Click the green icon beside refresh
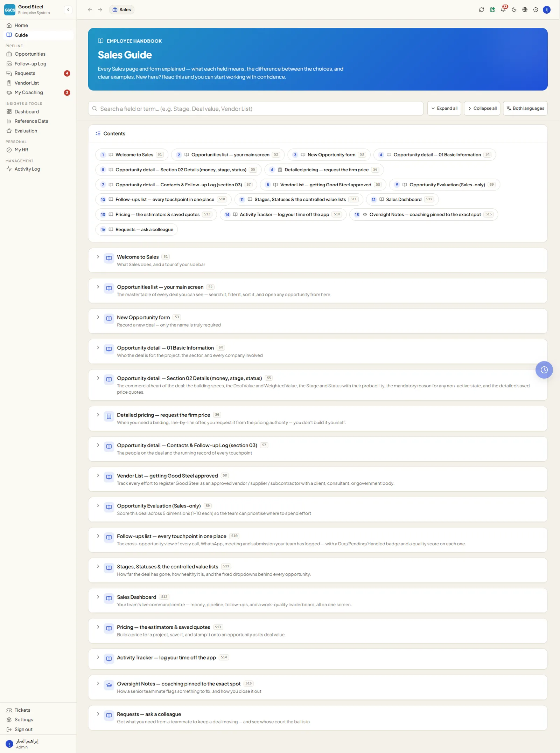560x753 pixels. tap(492, 10)
